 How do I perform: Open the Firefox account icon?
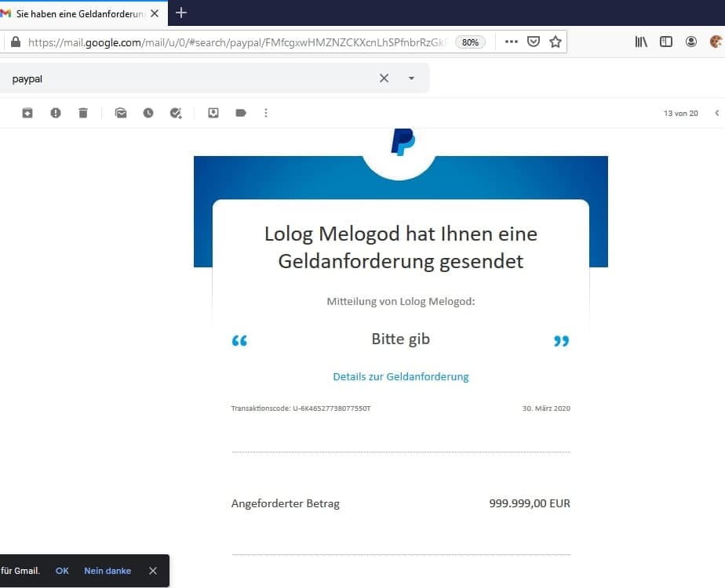pos(690,42)
